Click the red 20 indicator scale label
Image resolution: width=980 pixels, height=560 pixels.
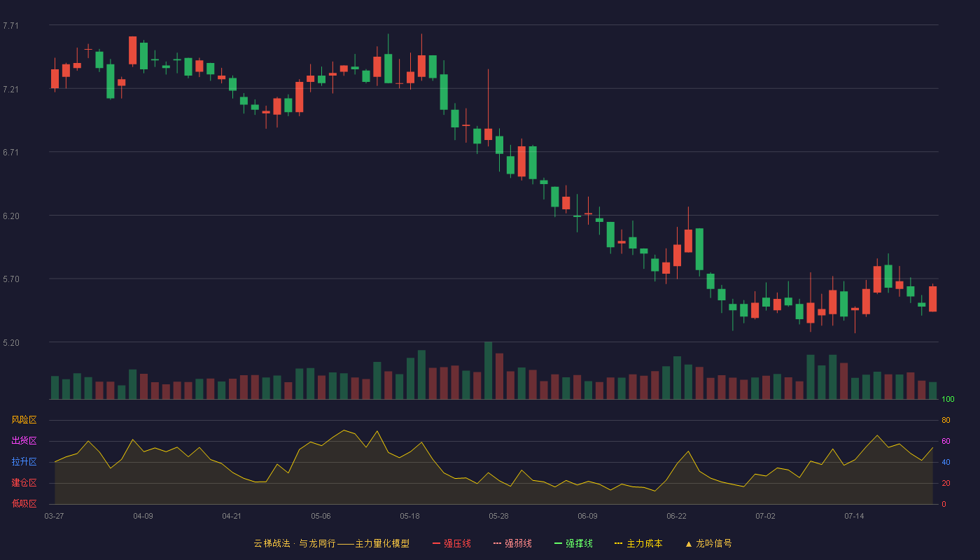[946, 483]
